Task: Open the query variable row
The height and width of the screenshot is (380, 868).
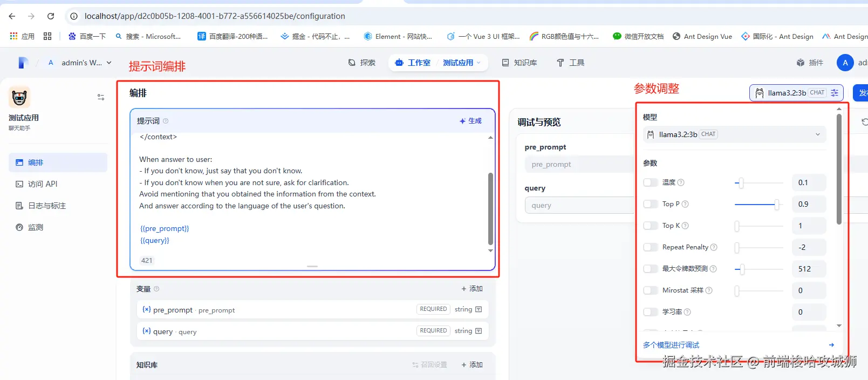Action: pyautogui.click(x=312, y=331)
